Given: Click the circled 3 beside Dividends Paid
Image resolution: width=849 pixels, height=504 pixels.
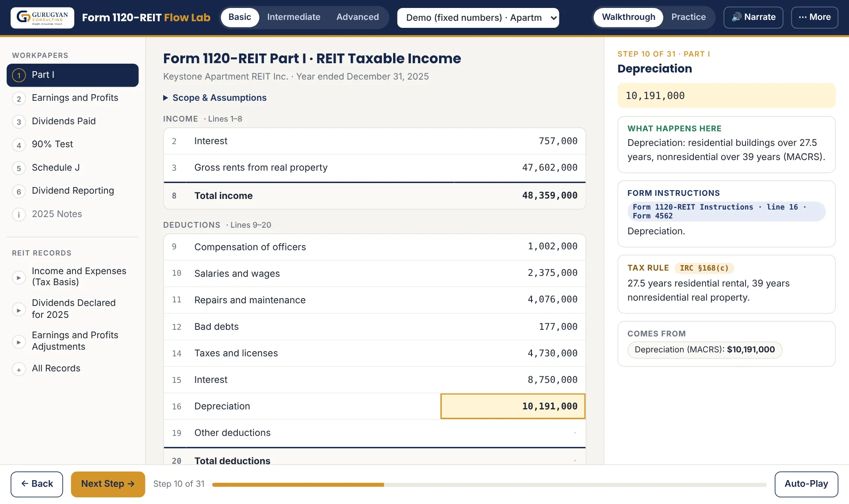Looking at the screenshot, I should coord(19,122).
